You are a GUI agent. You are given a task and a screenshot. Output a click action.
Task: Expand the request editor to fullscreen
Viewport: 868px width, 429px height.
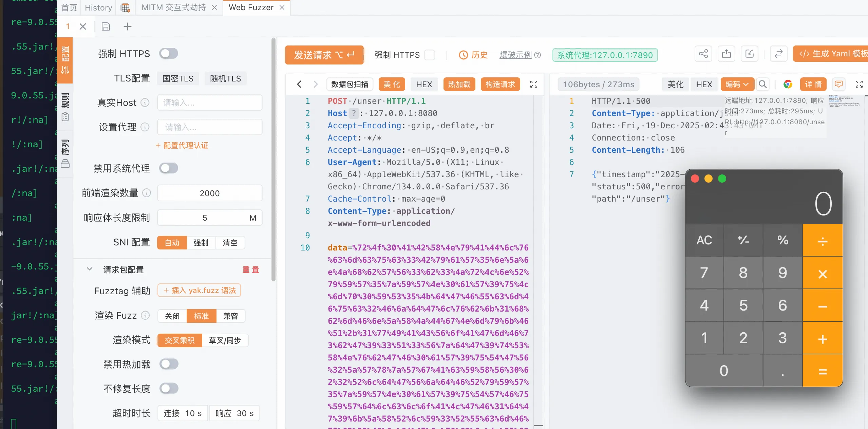click(533, 84)
